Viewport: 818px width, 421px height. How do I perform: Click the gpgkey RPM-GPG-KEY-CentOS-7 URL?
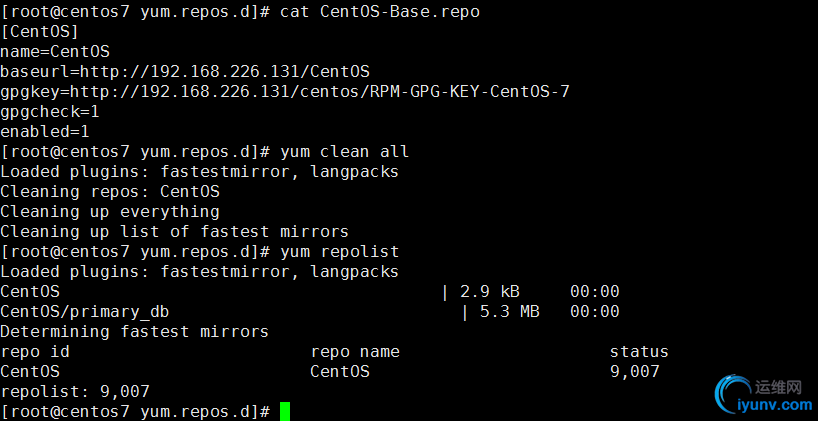320,91
